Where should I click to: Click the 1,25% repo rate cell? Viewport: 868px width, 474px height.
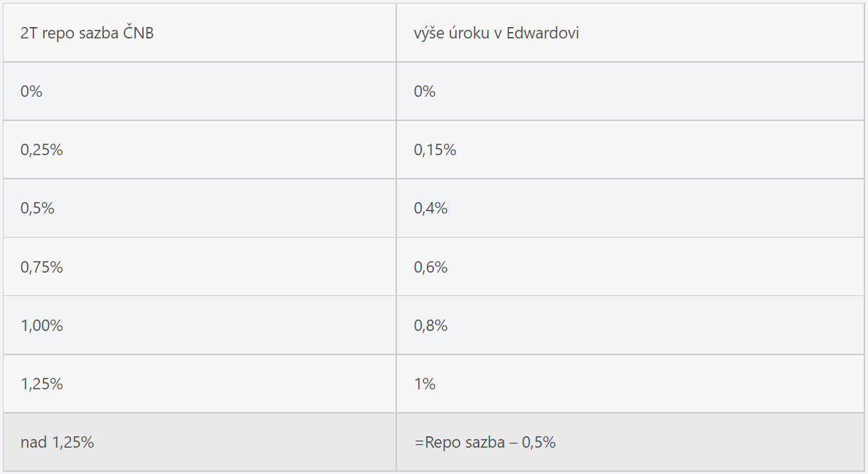coord(200,384)
